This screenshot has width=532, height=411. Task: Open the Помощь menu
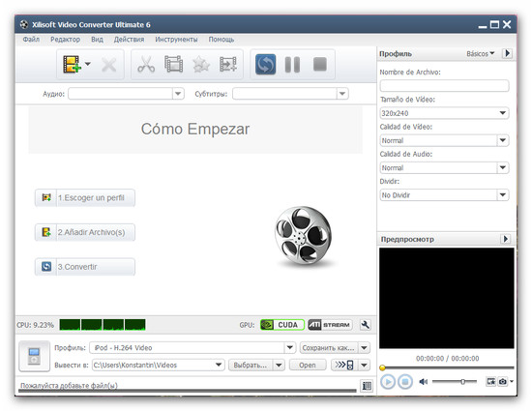222,40
